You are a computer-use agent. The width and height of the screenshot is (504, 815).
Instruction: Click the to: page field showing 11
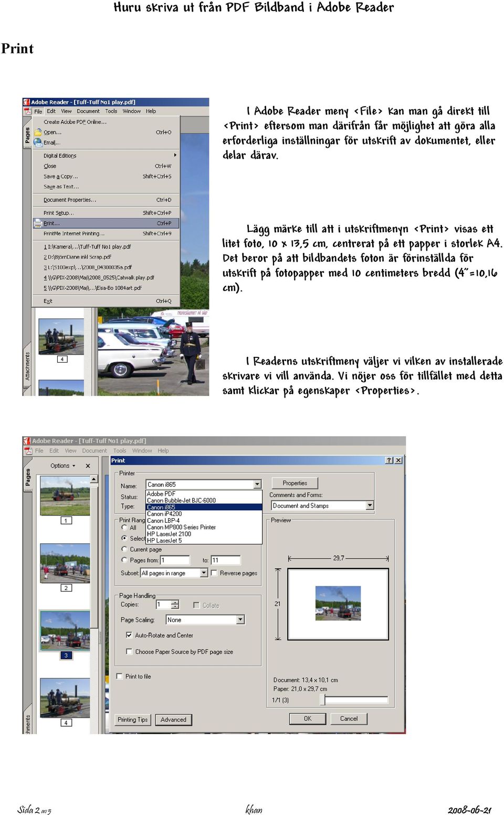226,560
